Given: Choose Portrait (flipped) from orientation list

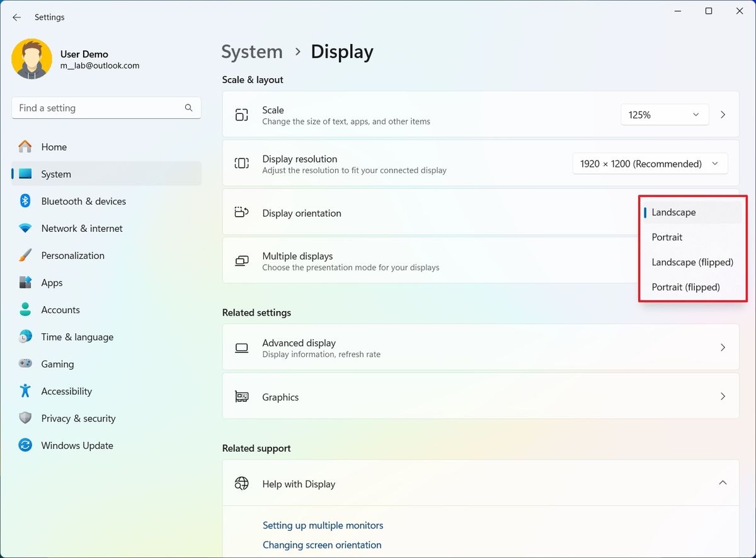Looking at the screenshot, I should [x=685, y=287].
